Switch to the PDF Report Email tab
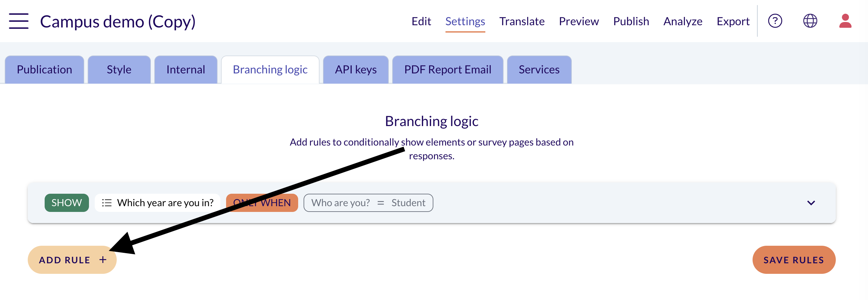868x300 pixels. [447, 70]
